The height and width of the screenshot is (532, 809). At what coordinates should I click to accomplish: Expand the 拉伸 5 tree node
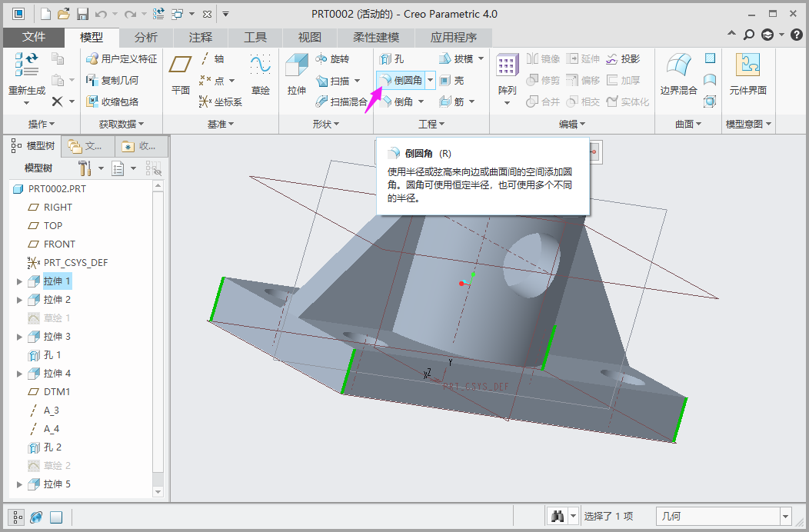[x=19, y=484]
